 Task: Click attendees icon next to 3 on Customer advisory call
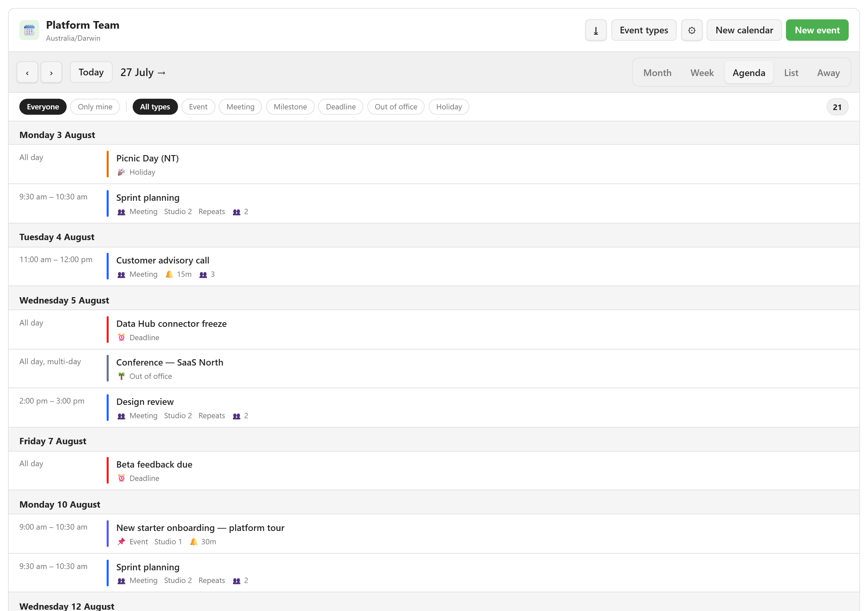point(203,275)
